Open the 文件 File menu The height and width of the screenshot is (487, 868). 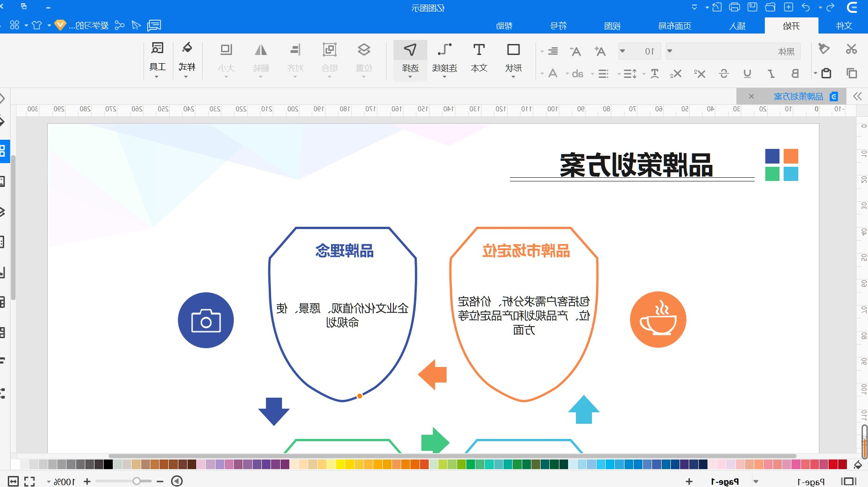[844, 26]
